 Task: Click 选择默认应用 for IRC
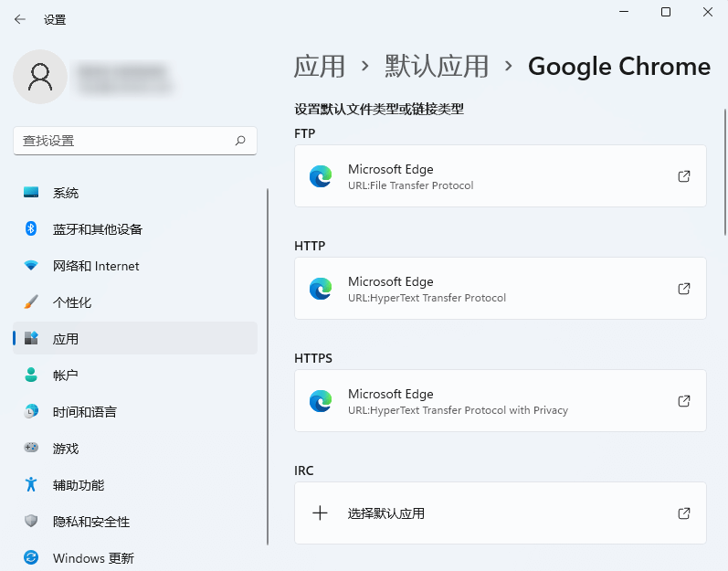pos(501,513)
